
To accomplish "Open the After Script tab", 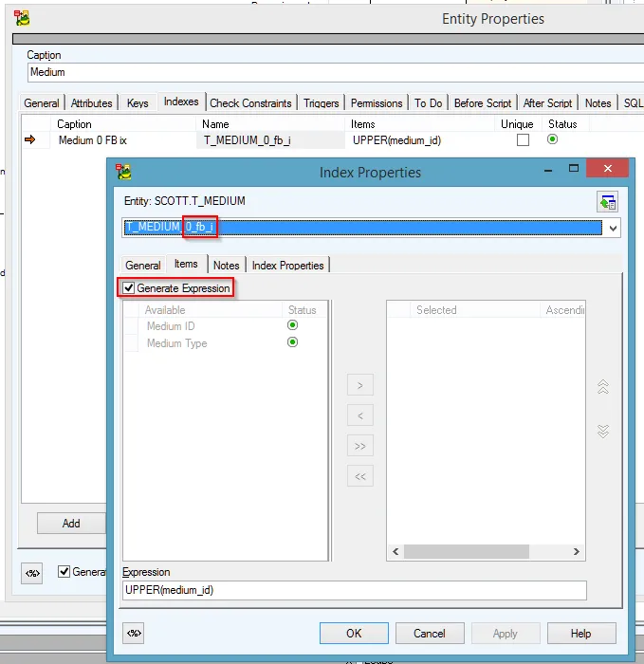I will click(547, 103).
